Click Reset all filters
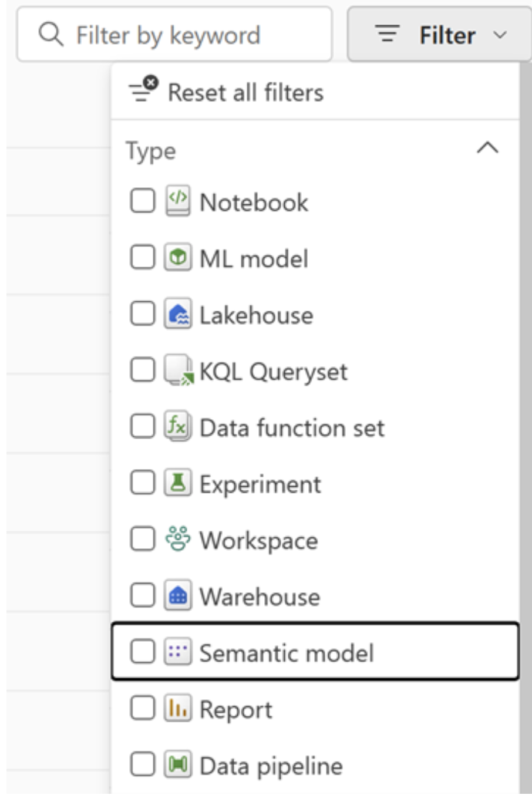This screenshot has width=532, height=795. point(245,92)
